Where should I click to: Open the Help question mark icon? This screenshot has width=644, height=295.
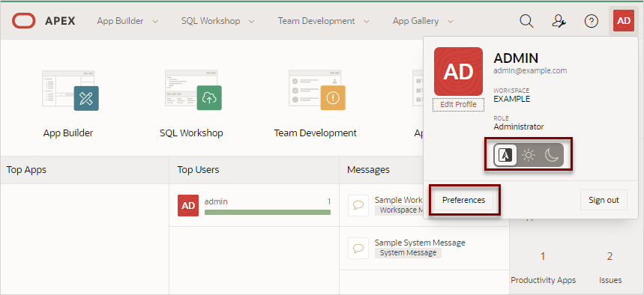tap(591, 21)
